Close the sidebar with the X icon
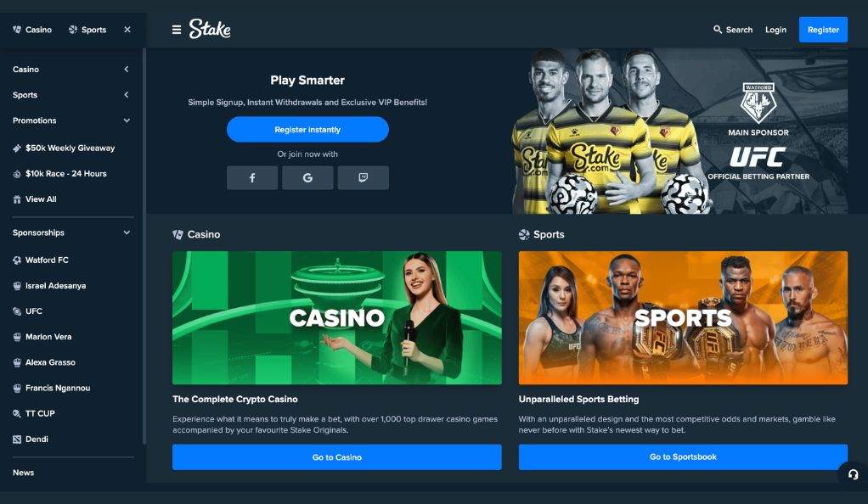868x504 pixels. (127, 30)
